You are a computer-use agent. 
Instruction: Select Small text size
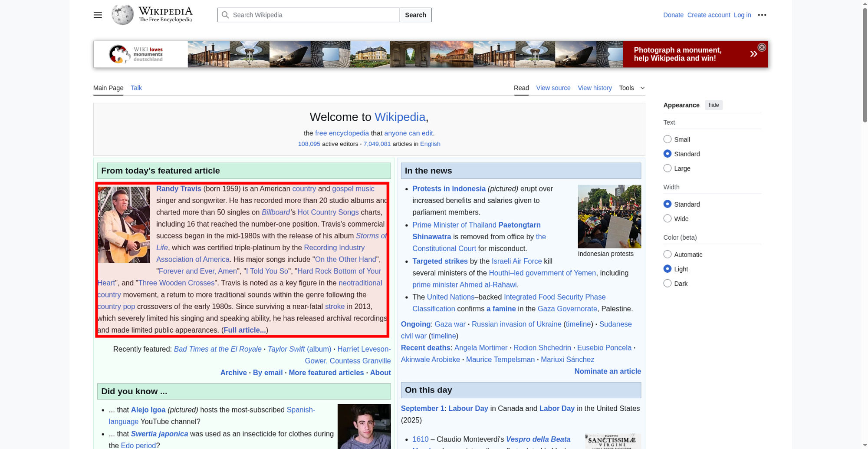point(667,139)
